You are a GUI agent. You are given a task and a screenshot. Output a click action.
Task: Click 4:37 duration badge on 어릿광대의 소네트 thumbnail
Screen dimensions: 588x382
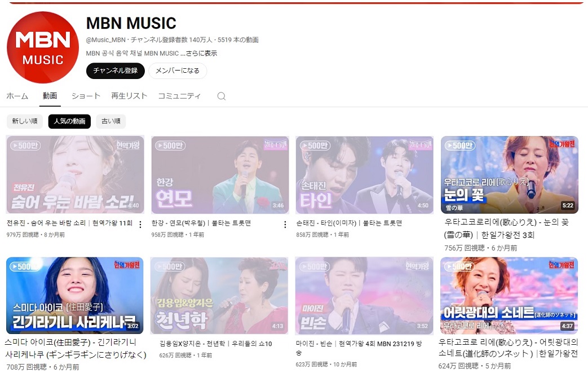[x=567, y=326]
